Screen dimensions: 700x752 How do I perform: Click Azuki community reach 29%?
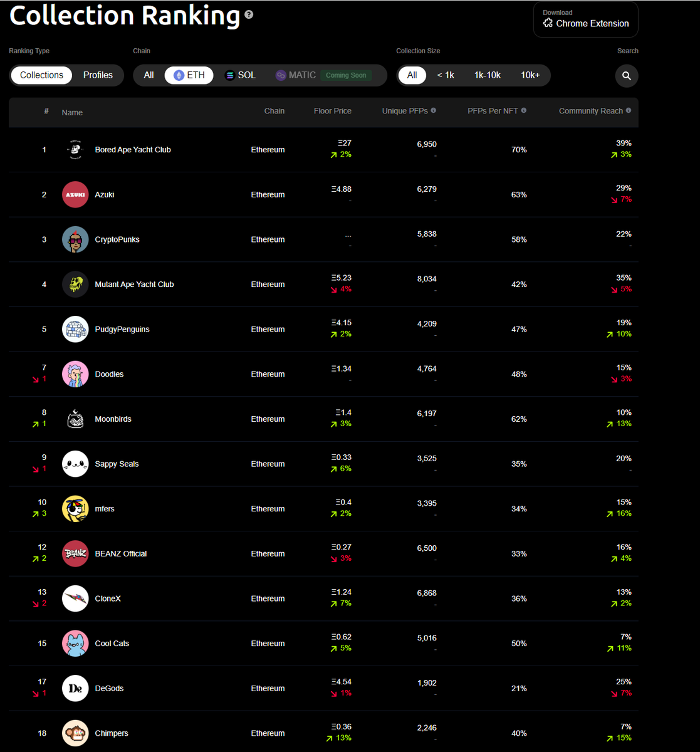624,188
